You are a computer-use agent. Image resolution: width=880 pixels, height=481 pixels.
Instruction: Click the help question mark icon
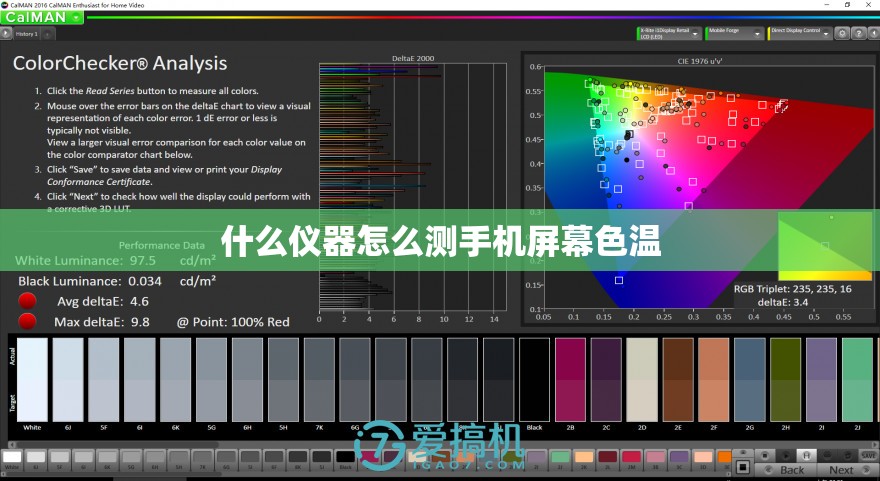[858, 34]
